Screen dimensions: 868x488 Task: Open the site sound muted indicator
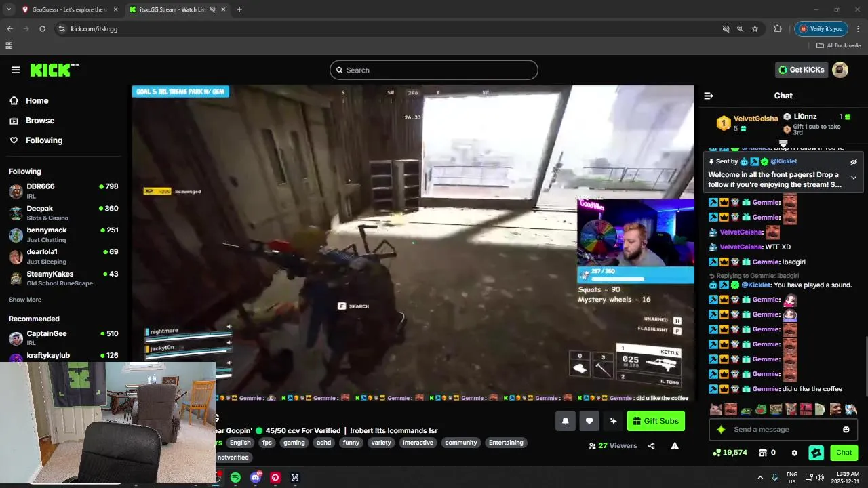click(x=726, y=28)
